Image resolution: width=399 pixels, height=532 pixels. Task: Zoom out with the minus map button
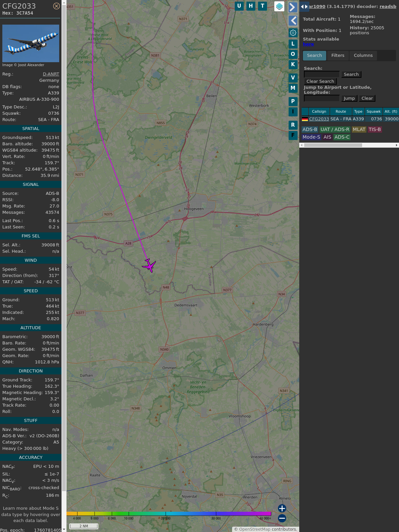click(x=282, y=518)
